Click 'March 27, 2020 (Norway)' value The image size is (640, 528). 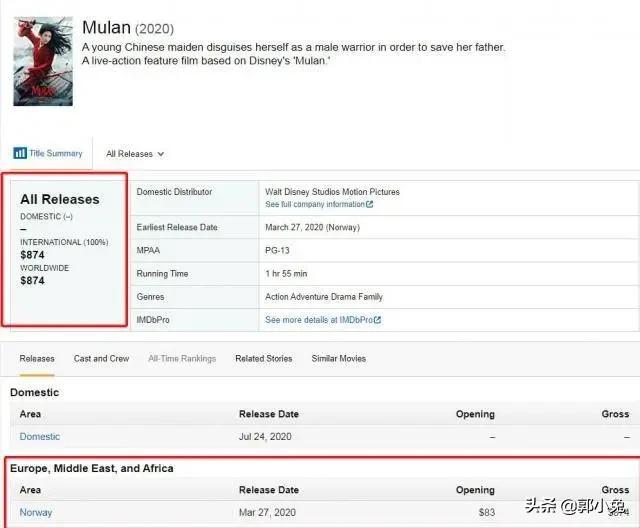(312, 227)
